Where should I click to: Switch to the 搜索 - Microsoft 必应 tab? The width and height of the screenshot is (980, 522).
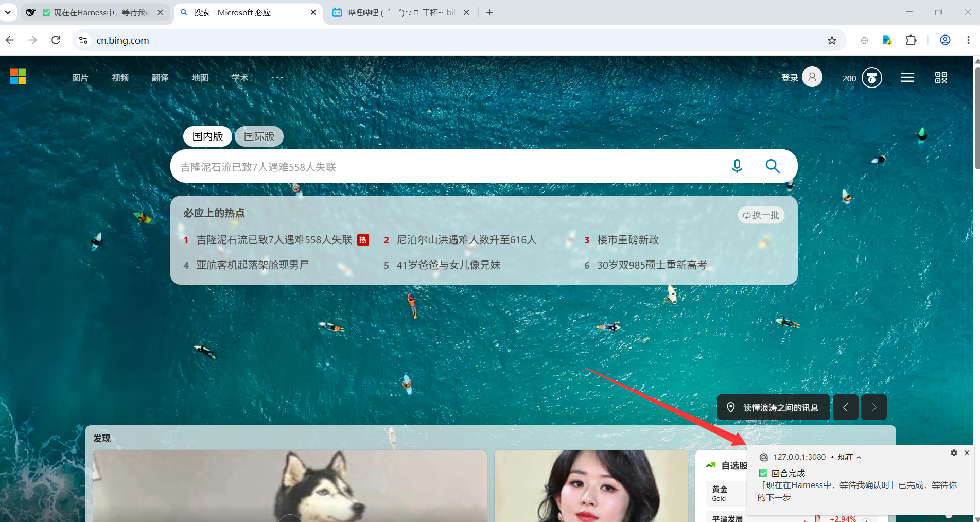tap(248, 12)
